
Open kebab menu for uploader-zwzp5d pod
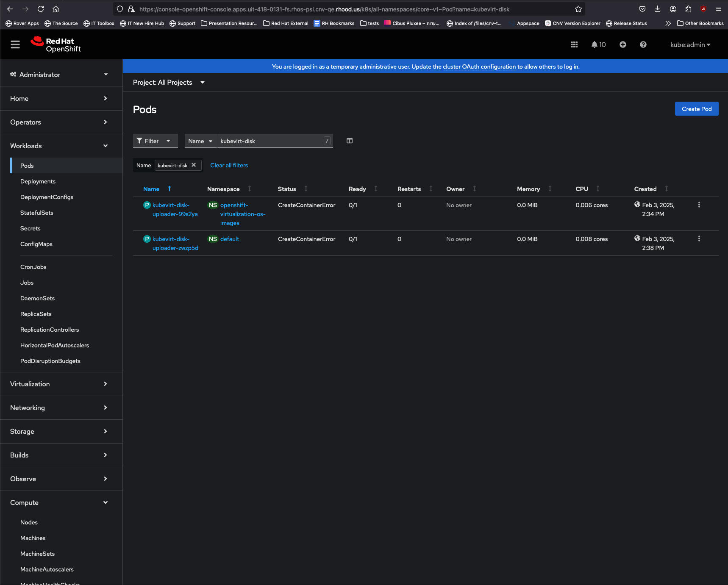click(x=699, y=239)
